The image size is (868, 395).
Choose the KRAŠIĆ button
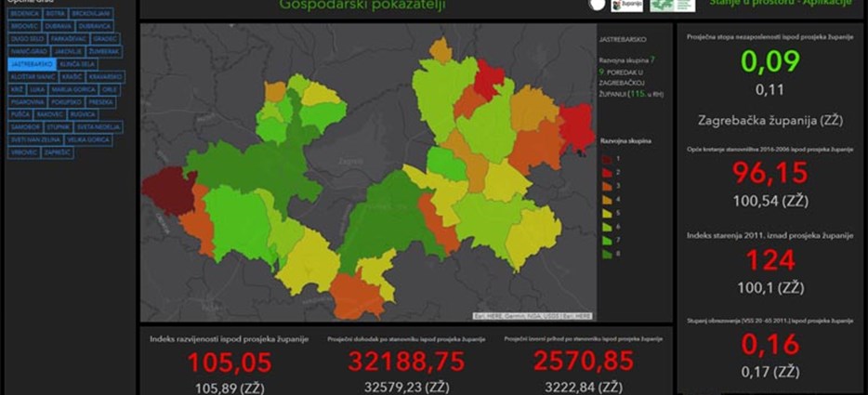tap(72, 76)
